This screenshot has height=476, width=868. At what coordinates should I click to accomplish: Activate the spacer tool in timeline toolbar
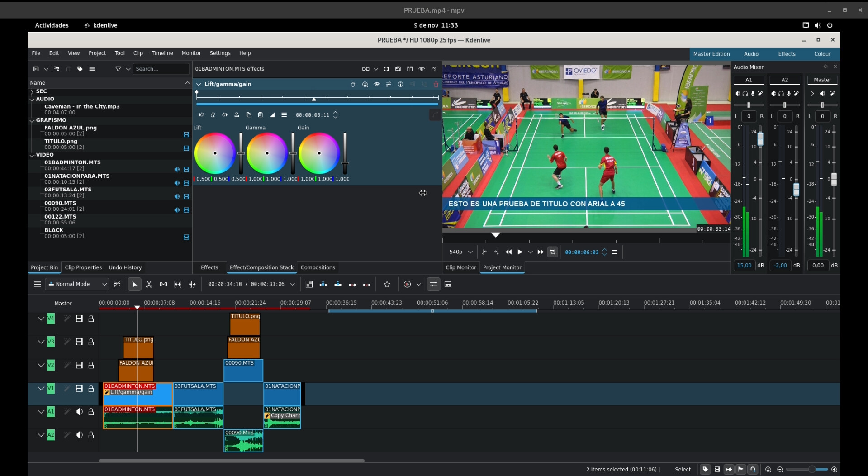coord(163,284)
